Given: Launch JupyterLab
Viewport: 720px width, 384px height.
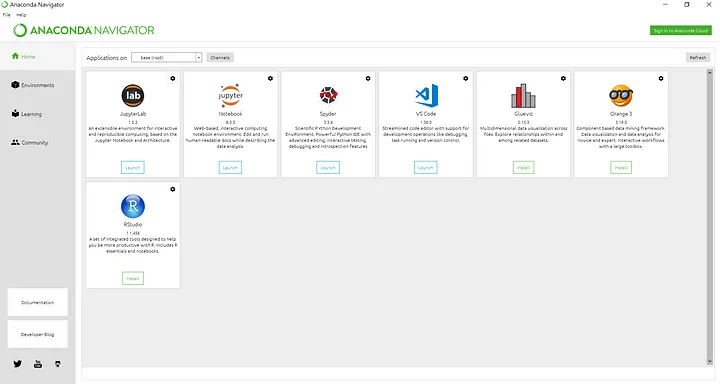Looking at the screenshot, I should [133, 168].
